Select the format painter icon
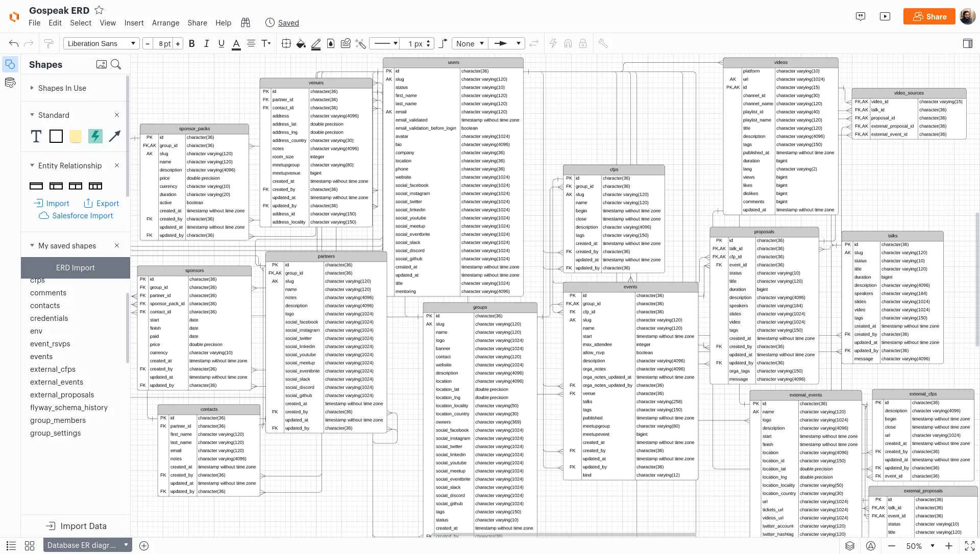This screenshot has width=980, height=554. tap(49, 44)
